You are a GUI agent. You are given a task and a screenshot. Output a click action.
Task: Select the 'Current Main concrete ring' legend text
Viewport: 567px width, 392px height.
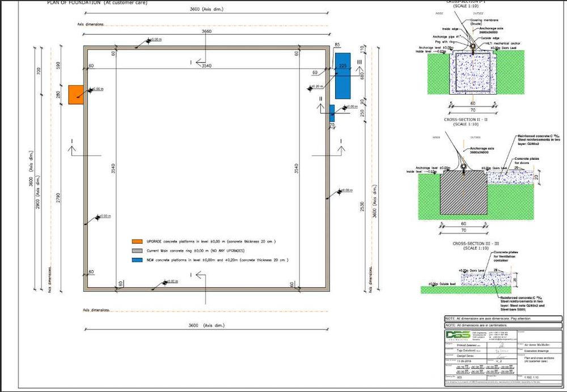click(x=195, y=251)
